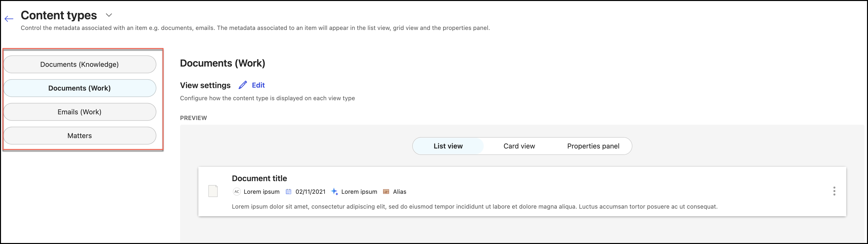Click the Lorem ipsum label beside the AC badge
The height and width of the screenshot is (244, 868).
[x=262, y=191]
